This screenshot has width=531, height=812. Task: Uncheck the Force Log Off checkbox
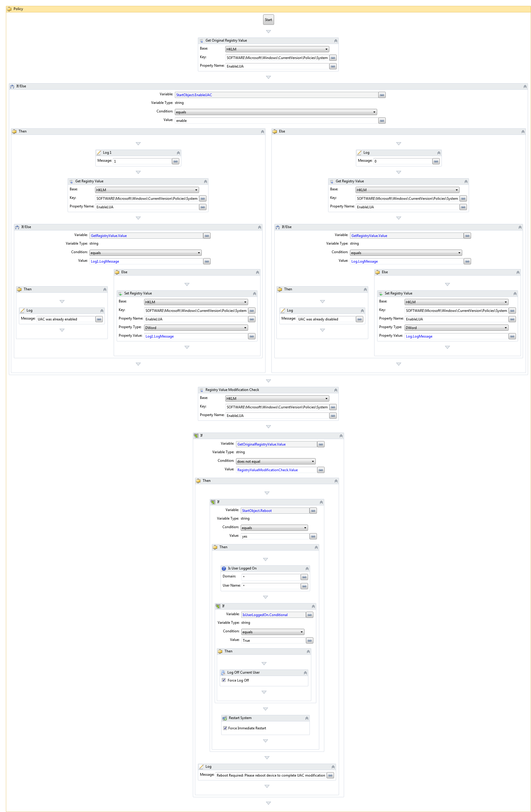(224, 680)
